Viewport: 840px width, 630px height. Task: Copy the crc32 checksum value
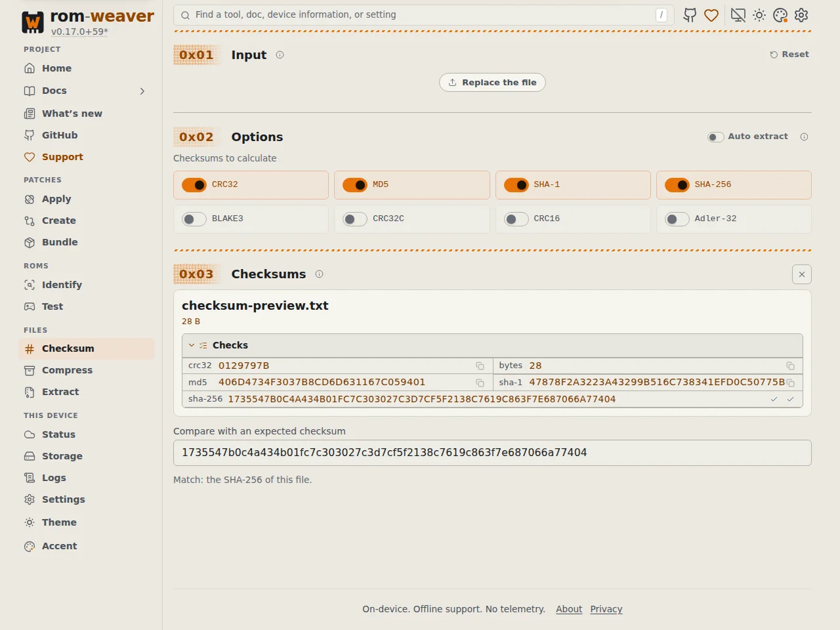tap(480, 366)
